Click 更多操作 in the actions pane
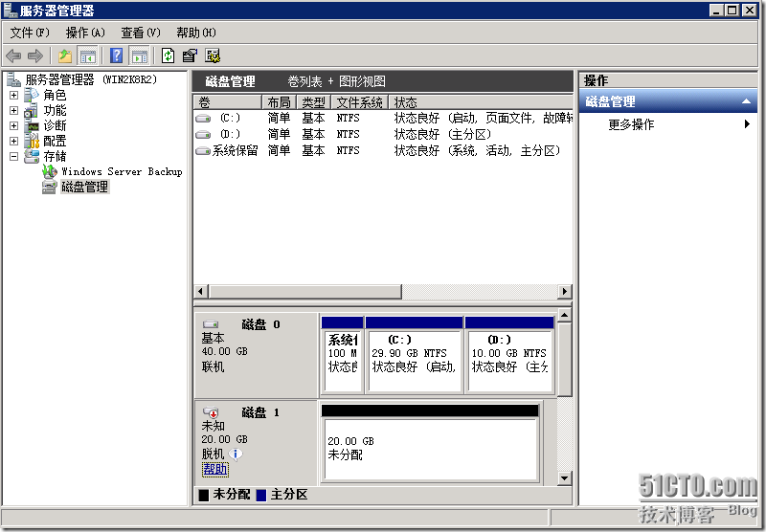Image resolution: width=766 pixels, height=532 pixels. click(631, 124)
